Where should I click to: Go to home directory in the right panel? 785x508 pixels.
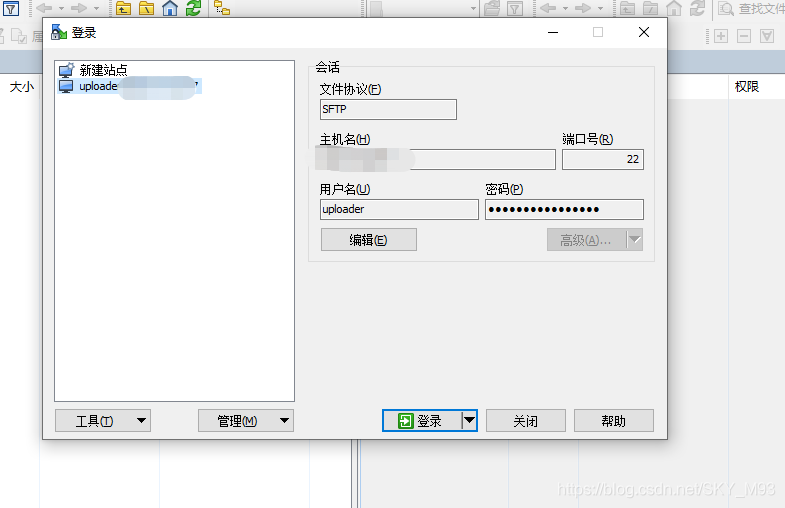(674, 8)
